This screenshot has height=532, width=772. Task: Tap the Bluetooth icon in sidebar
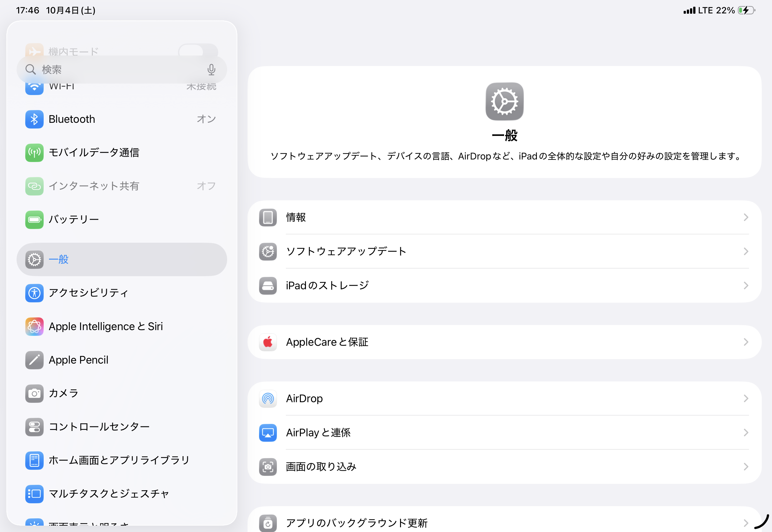[x=34, y=119]
